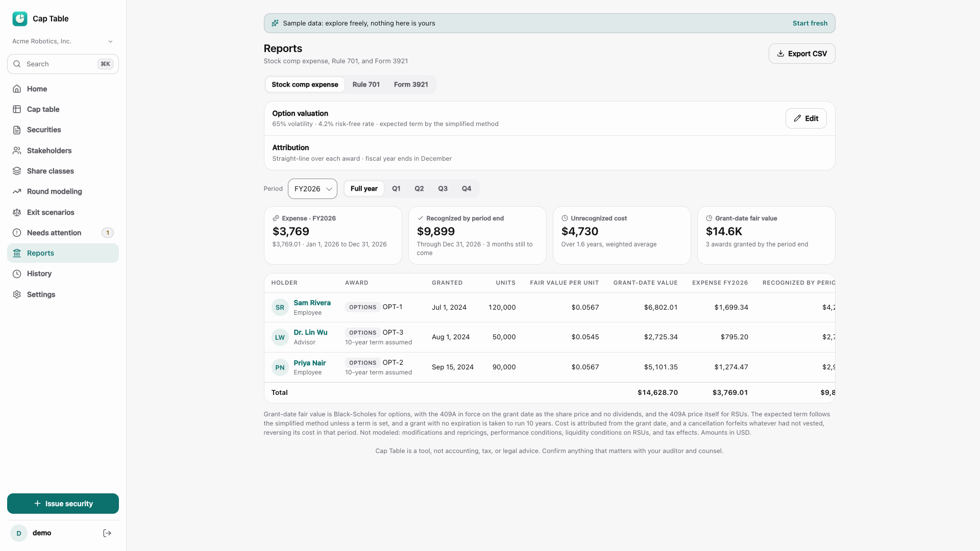Click the Jul 1, 2024 granted date
Viewport: 980px width, 551px height.
point(449,308)
